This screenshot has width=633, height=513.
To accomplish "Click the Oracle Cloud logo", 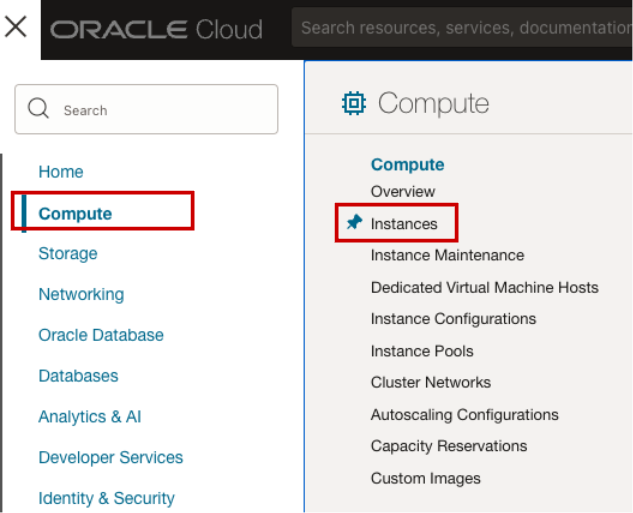I will tap(156, 29).
